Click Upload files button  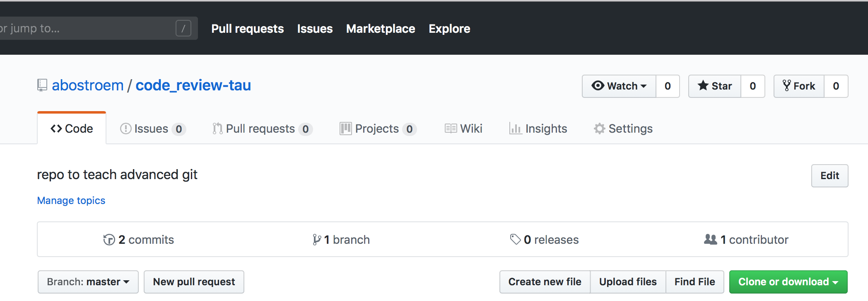point(628,282)
